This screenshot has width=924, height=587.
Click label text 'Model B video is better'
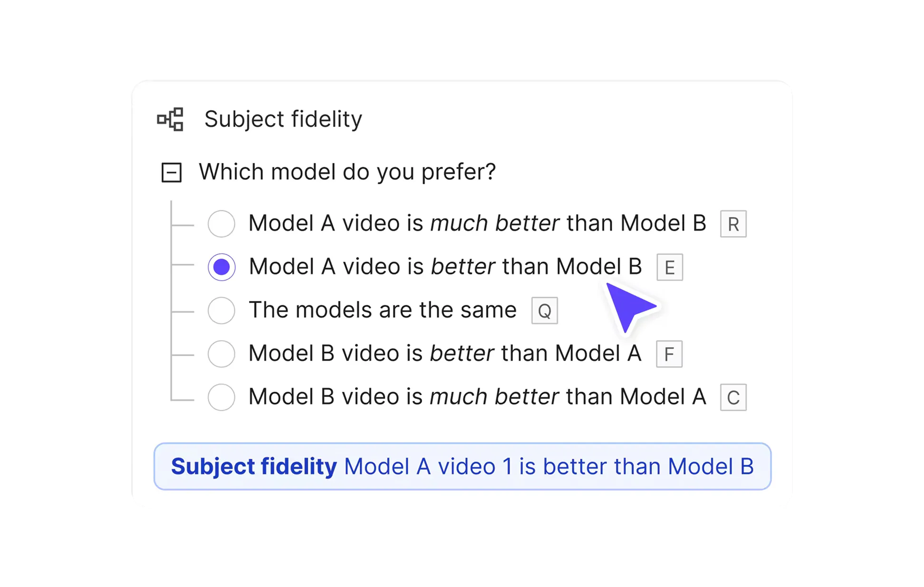coord(444,353)
